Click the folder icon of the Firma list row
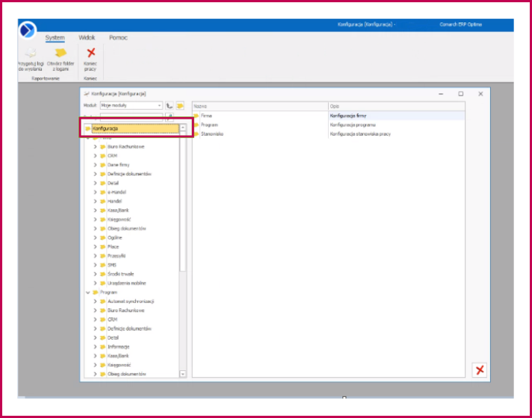 [x=196, y=116]
